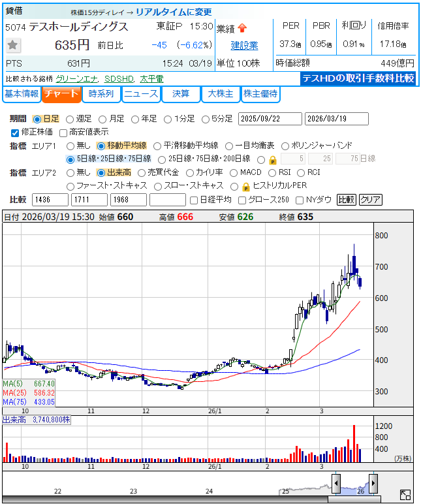This screenshot has width=421, height=504.
Task: Check NYダウ comparison checkbox
Action: (299, 200)
